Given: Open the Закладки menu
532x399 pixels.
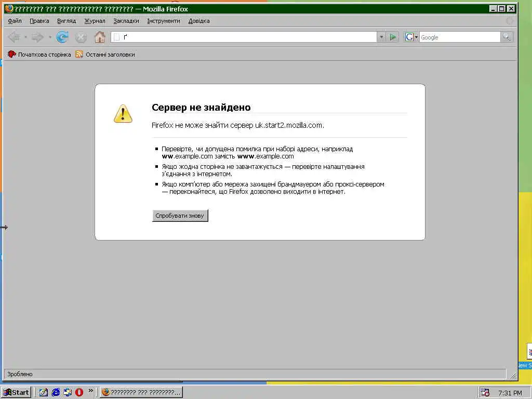Looking at the screenshot, I should coord(126,21).
